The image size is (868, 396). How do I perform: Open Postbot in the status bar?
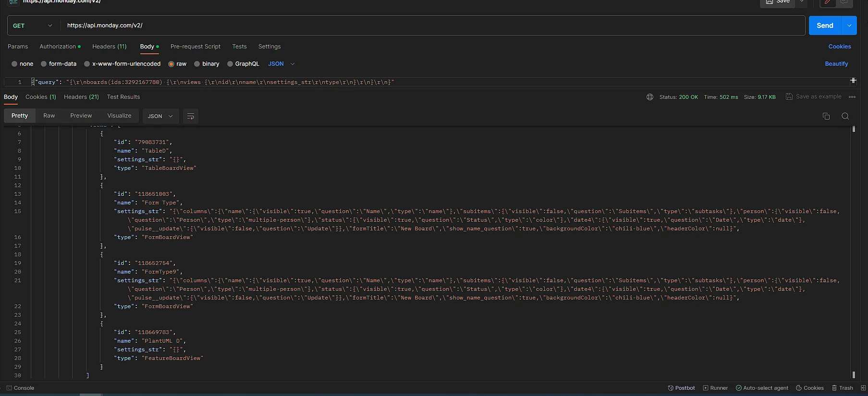(x=681, y=388)
